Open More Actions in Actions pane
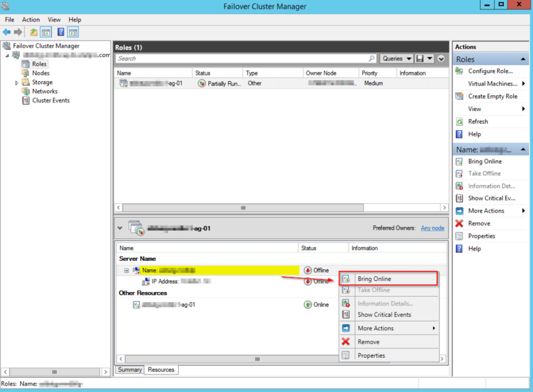Viewport: 533px width, 392px height. click(x=486, y=211)
